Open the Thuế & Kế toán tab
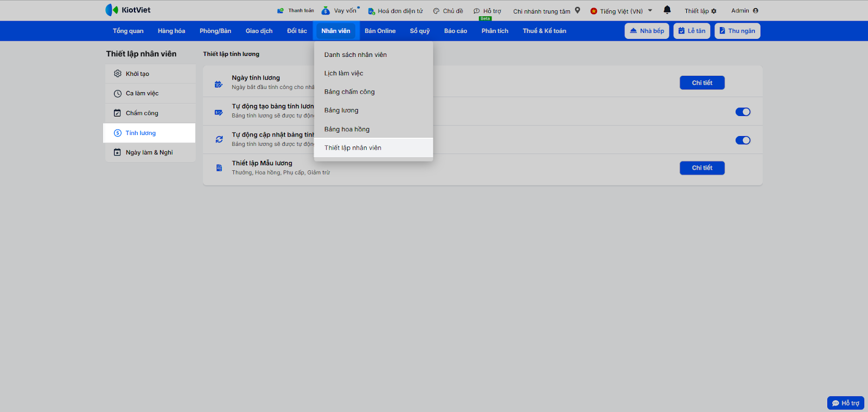Screen dimensions: 868x412 [x=544, y=31]
